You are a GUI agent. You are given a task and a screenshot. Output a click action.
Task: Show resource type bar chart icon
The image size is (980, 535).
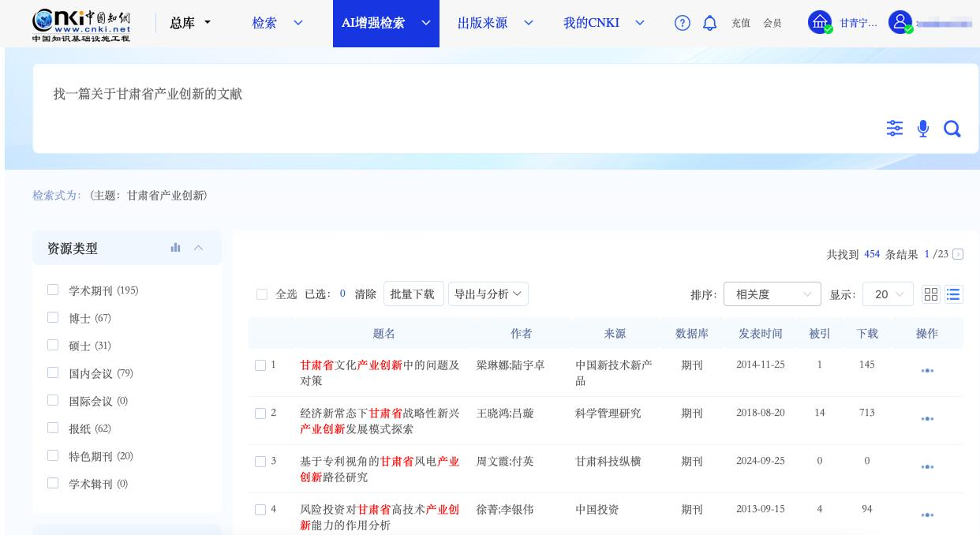click(175, 248)
